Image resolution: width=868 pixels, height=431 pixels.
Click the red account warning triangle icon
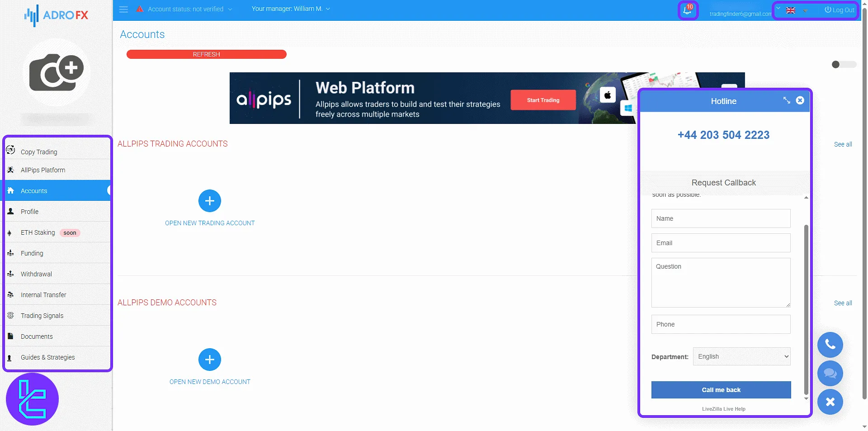[140, 9]
